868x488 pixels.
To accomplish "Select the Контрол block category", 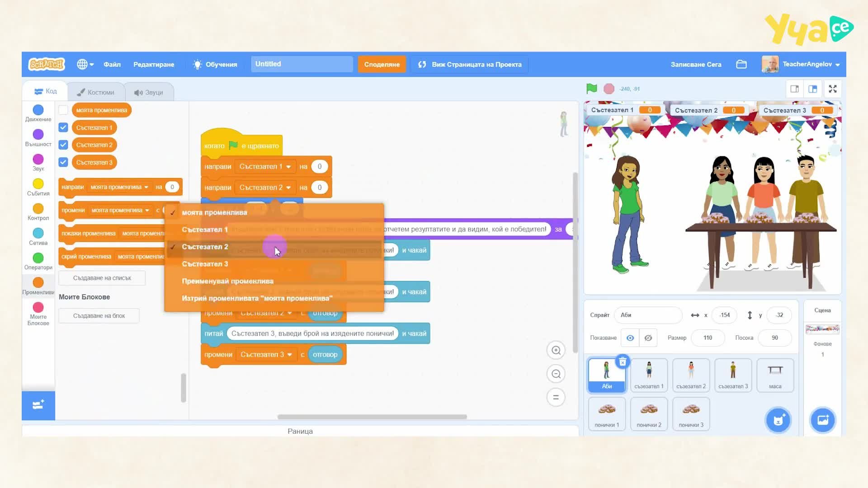I will 38,212.
